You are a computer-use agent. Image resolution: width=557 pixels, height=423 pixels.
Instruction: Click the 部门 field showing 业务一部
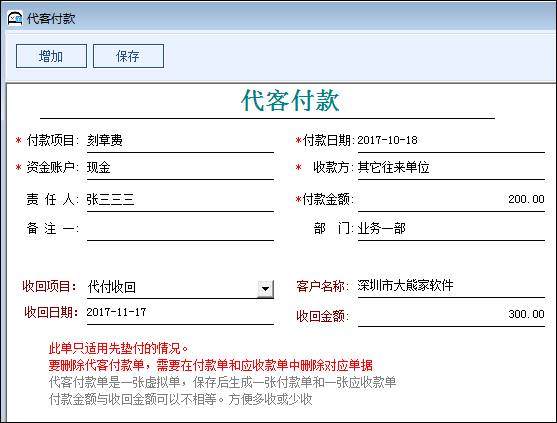pyautogui.click(x=451, y=229)
